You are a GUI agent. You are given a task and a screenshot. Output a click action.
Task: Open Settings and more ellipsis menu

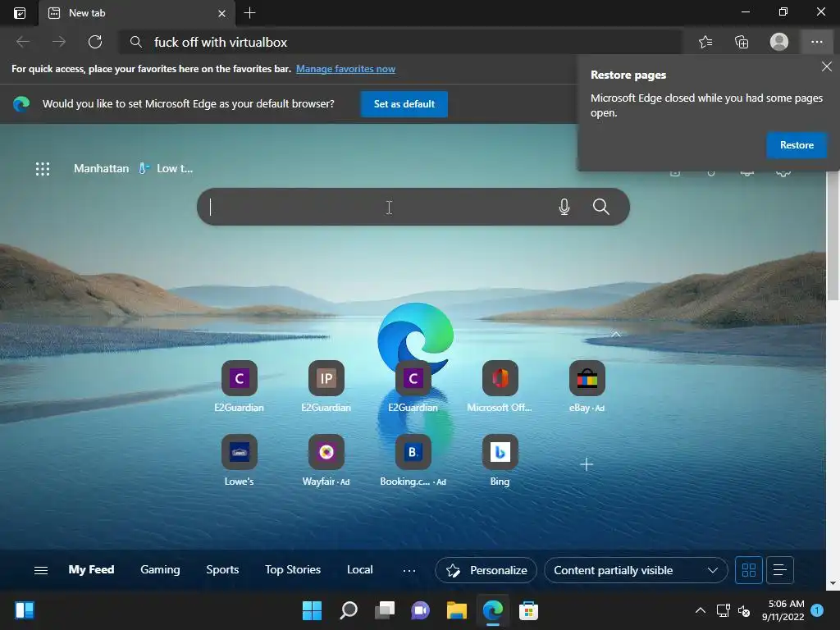(816, 42)
